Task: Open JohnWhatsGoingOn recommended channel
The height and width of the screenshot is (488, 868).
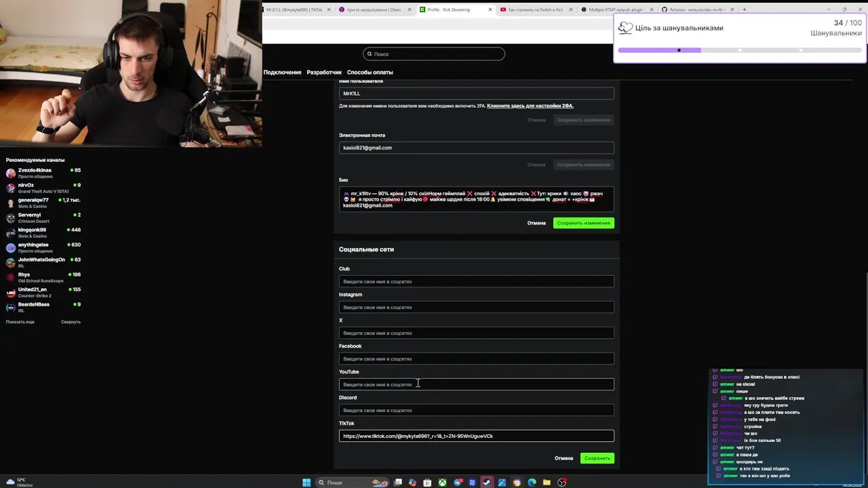Action: 43,262
